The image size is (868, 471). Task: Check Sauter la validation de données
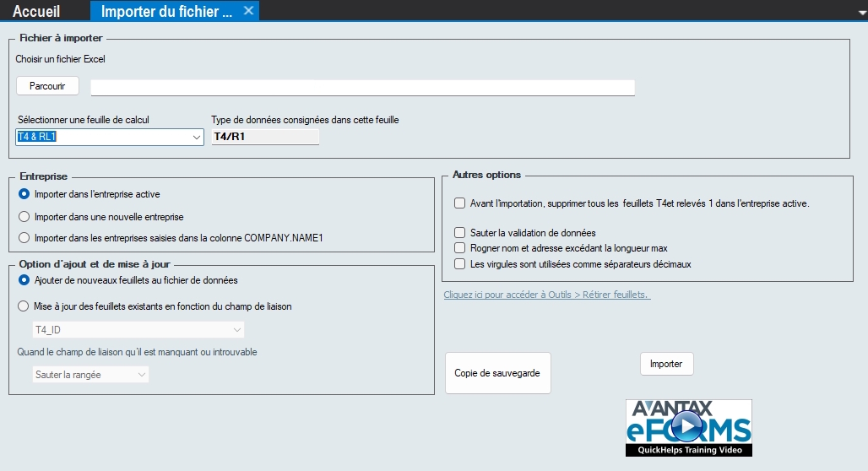click(459, 233)
